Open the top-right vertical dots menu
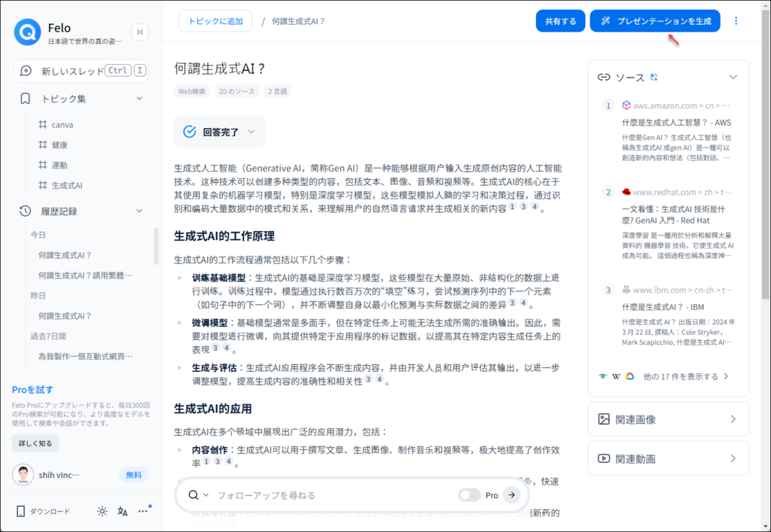This screenshot has height=532, width=771. coord(736,21)
